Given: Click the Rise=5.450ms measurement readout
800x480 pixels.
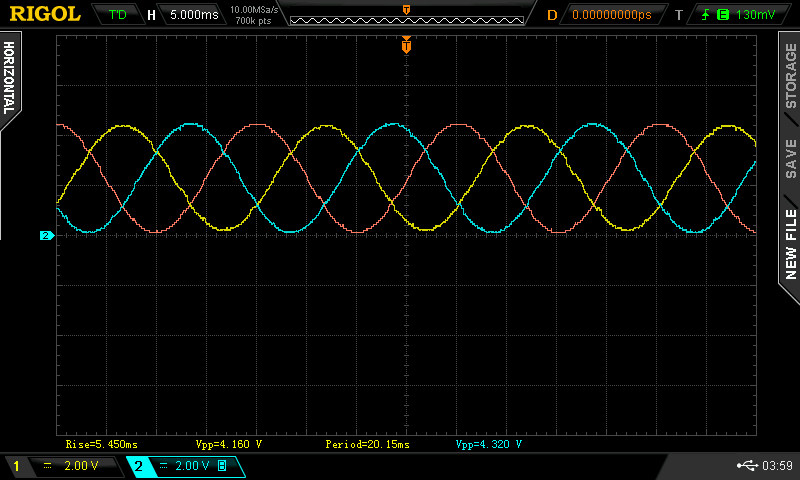Looking at the screenshot, I should pyautogui.click(x=102, y=443).
